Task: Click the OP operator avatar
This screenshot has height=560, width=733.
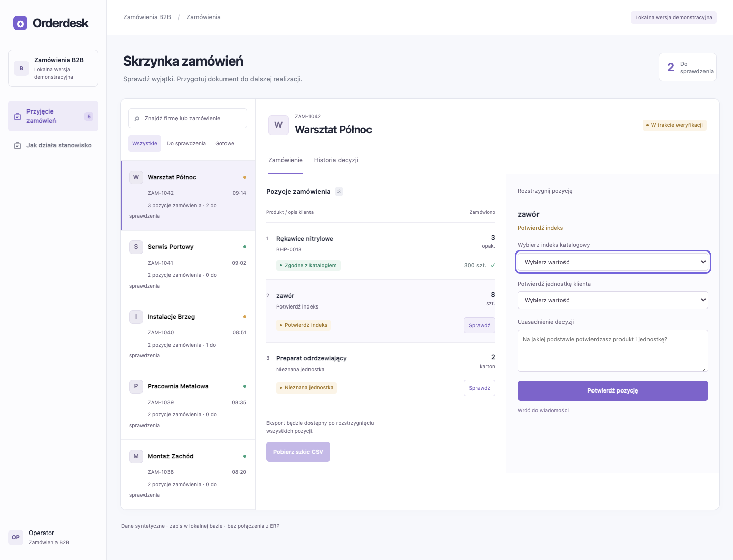Action: 16,537
